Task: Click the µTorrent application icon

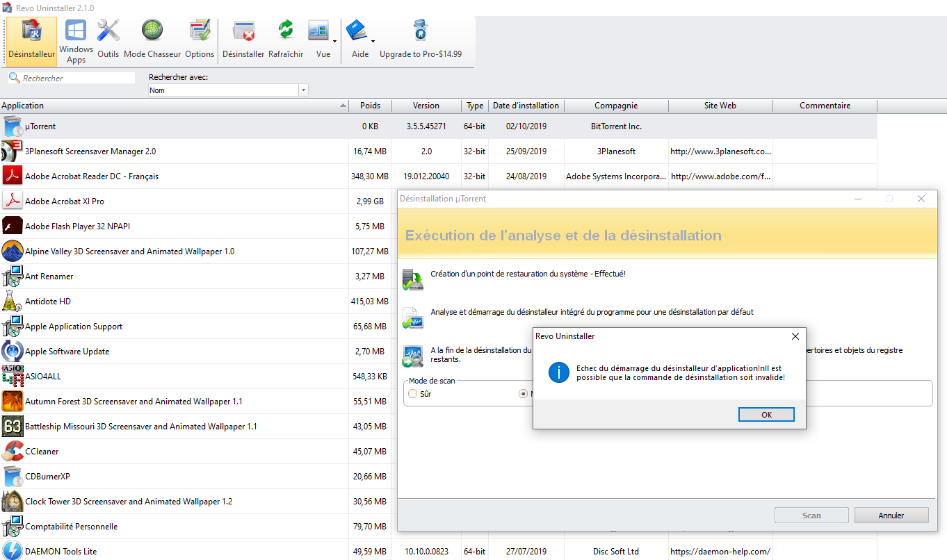Action: (13, 126)
